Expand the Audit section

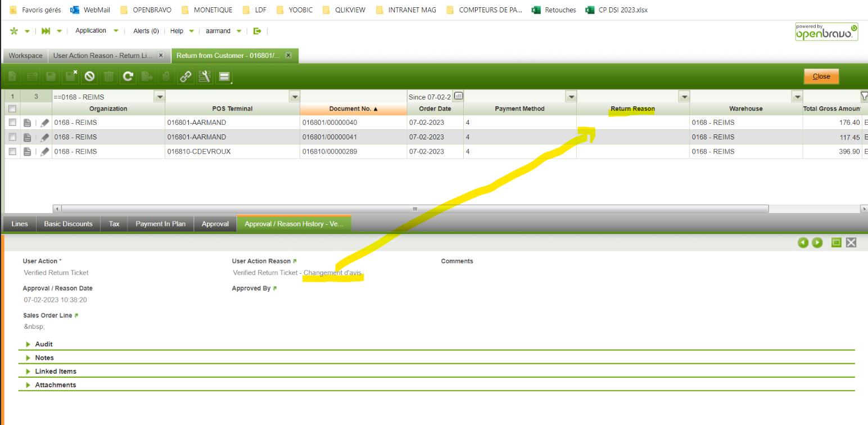[x=44, y=344]
